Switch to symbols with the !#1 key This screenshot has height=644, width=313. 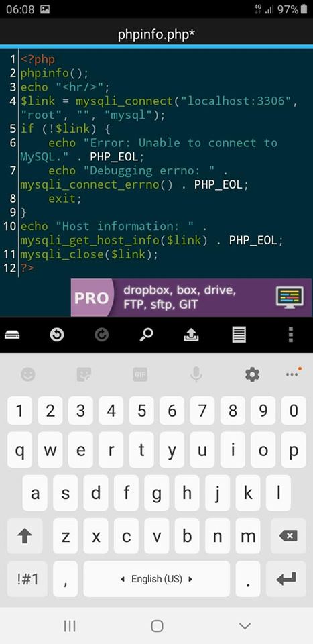27,579
